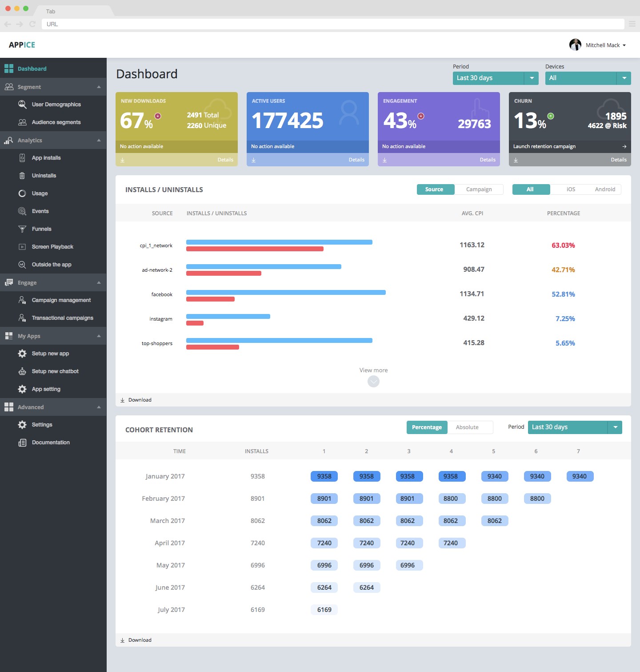640x672 pixels.
Task: Select the Usage circle icon
Action: pyautogui.click(x=22, y=193)
